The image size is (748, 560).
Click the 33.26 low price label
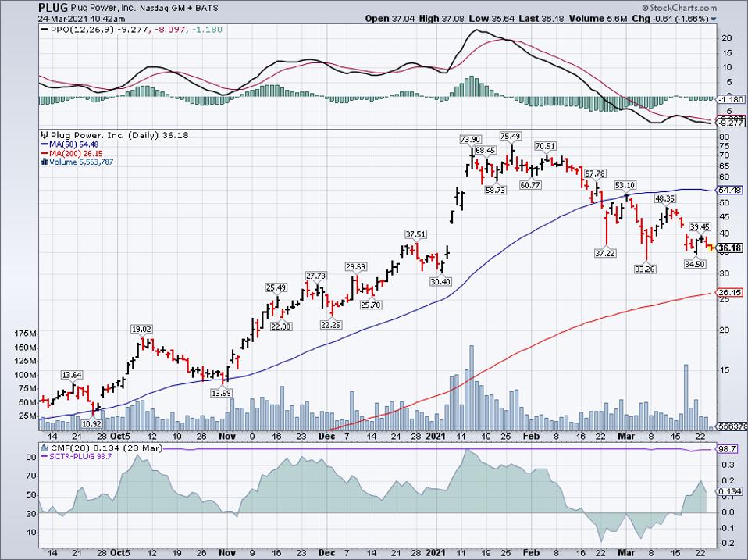point(645,269)
